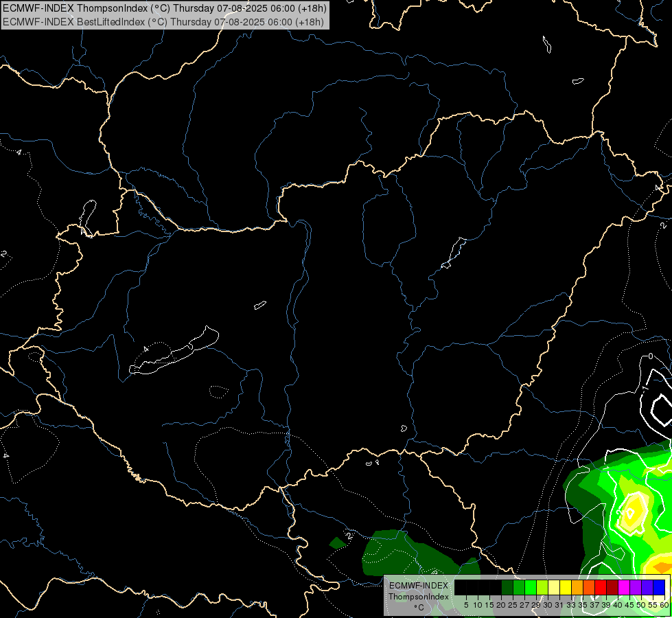
Task: Click the 0 contour label
Action: 651,356
